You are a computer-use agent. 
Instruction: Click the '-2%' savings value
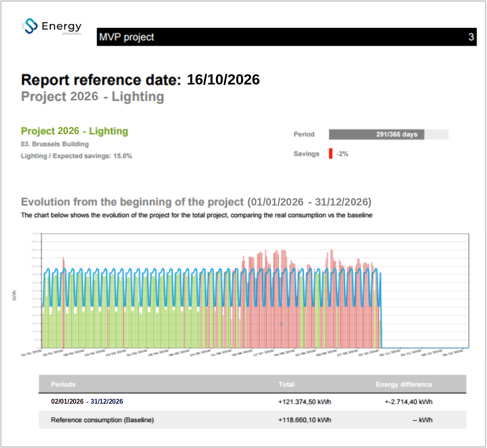coord(342,154)
